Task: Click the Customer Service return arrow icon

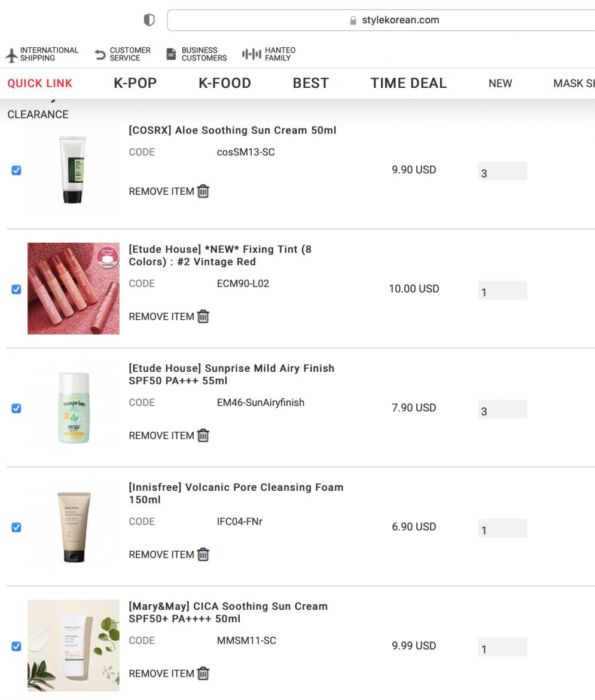Action: pos(100,55)
